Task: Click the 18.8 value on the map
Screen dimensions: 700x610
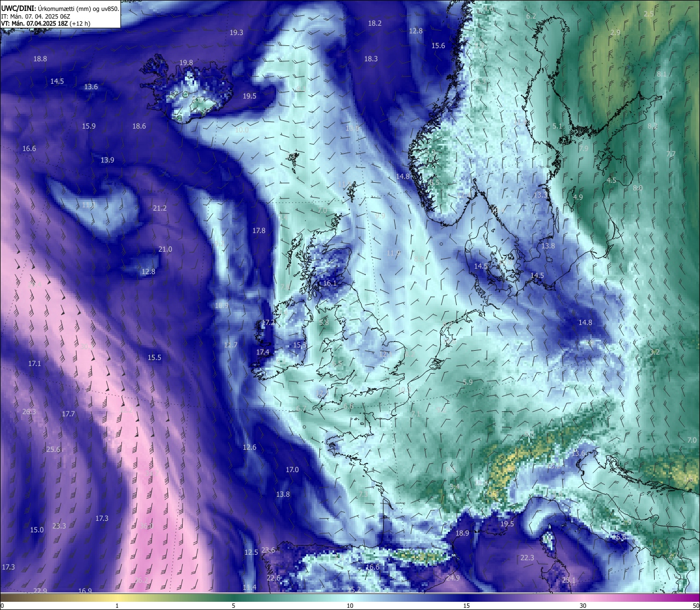Action: point(40,59)
